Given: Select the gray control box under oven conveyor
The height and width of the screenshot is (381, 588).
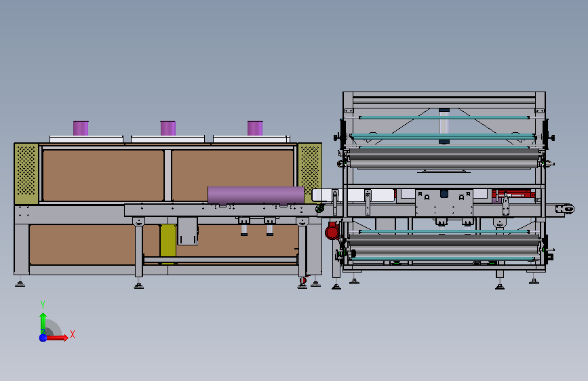Looking at the screenshot, I should tap(187, 231).
